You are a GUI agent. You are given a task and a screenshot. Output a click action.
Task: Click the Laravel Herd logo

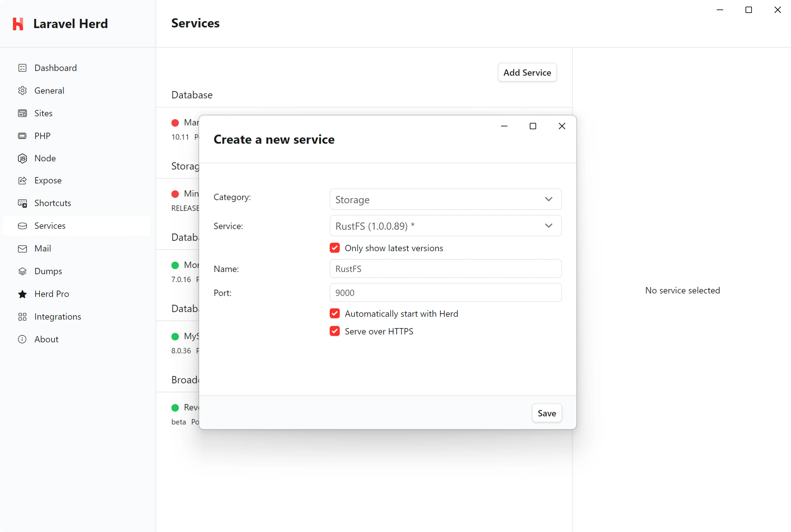(x=18, y=23)
